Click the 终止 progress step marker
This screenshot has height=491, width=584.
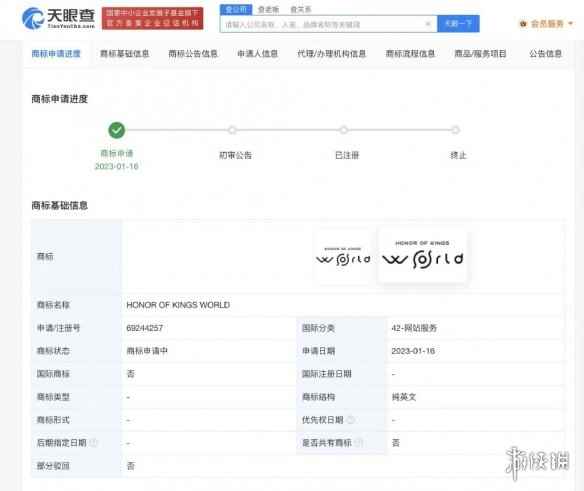[x=455, y=130]
